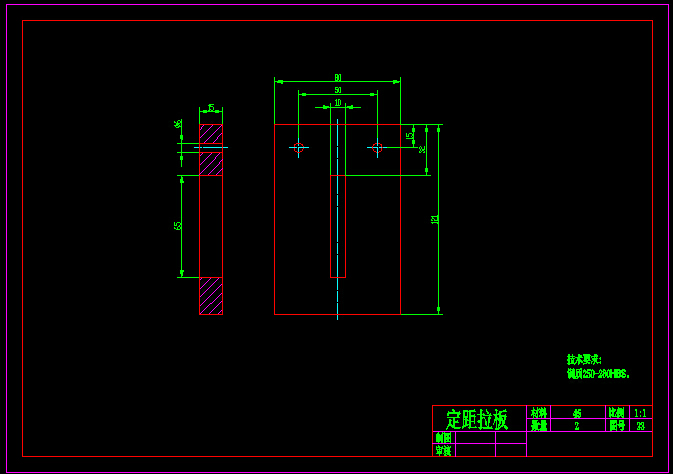Click the 数量 label cell
Image resolution: width=673 pixels, height=474 pixels.
[x=539, y=425]
